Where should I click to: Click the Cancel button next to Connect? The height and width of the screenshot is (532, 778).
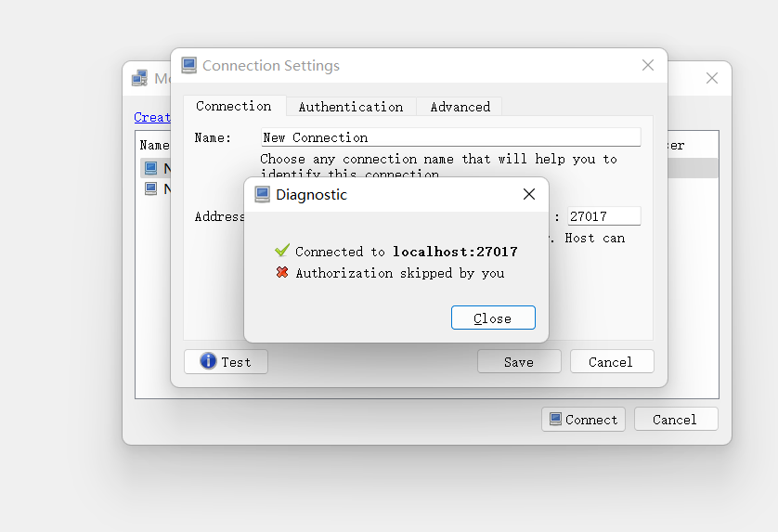click(675, 420)
